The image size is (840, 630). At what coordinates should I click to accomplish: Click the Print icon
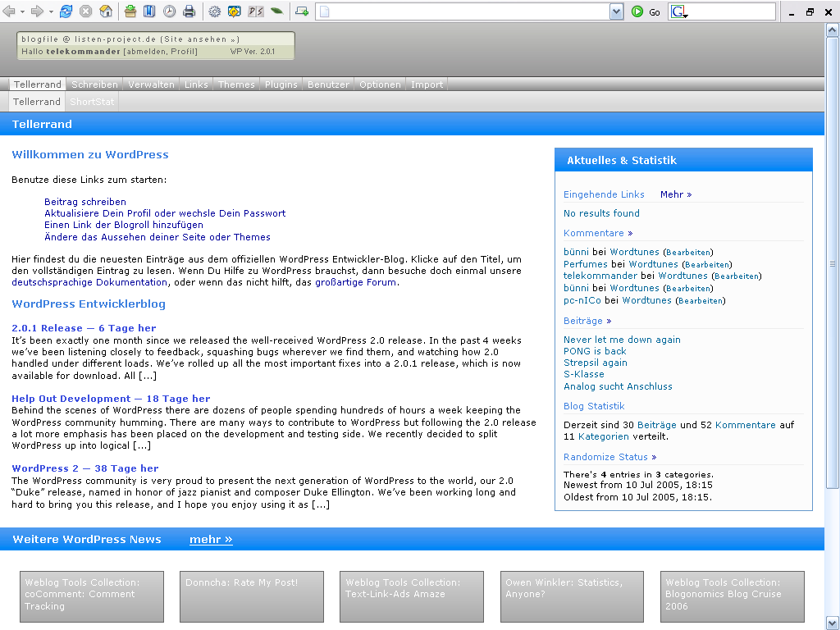189,11
